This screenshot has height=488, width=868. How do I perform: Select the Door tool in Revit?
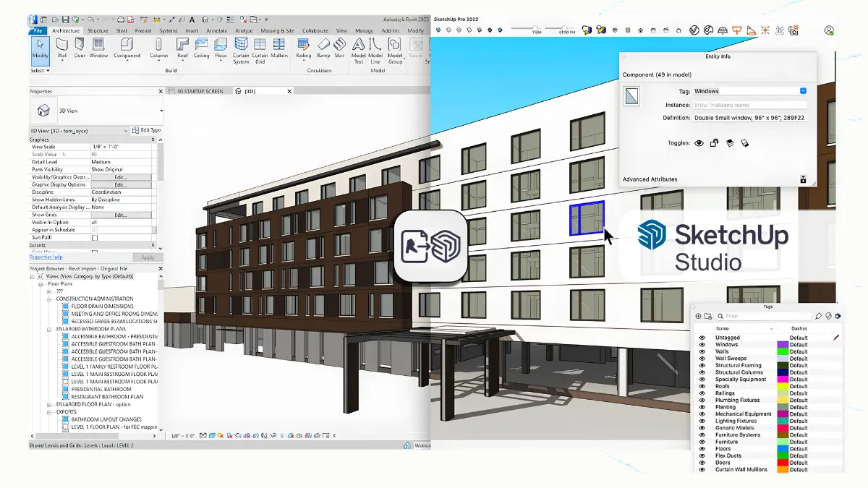click(x=80, y=48)
